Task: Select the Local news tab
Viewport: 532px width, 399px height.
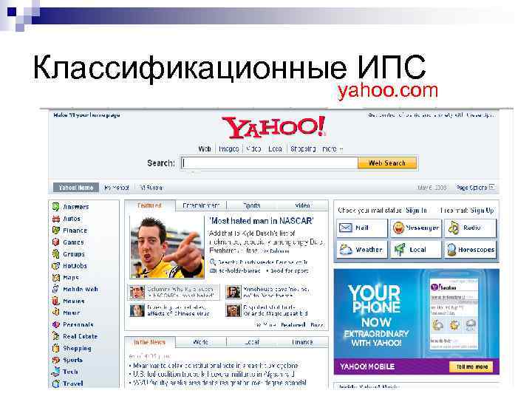Action: [252, 342]
